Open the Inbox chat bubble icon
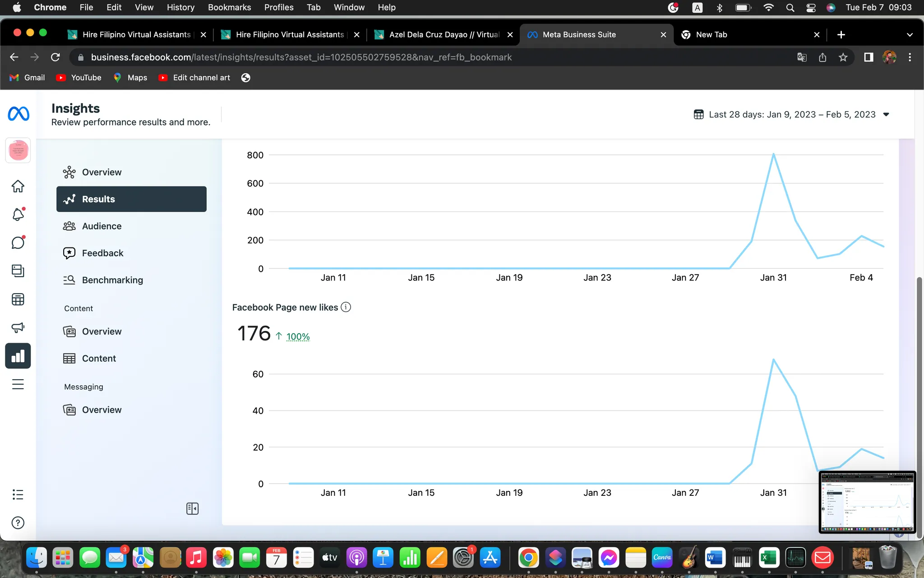 18,243
